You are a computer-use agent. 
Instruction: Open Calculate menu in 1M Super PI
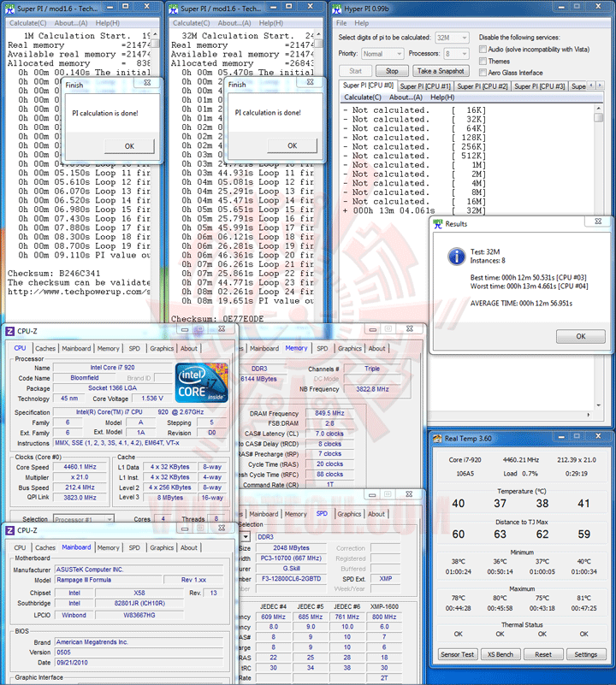(28, 23)
